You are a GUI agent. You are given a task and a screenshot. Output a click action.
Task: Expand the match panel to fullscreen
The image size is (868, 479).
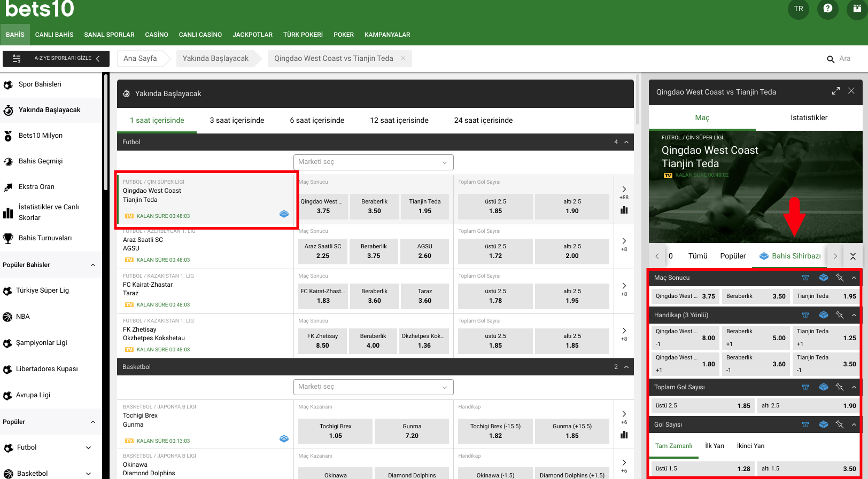(836, 91)
